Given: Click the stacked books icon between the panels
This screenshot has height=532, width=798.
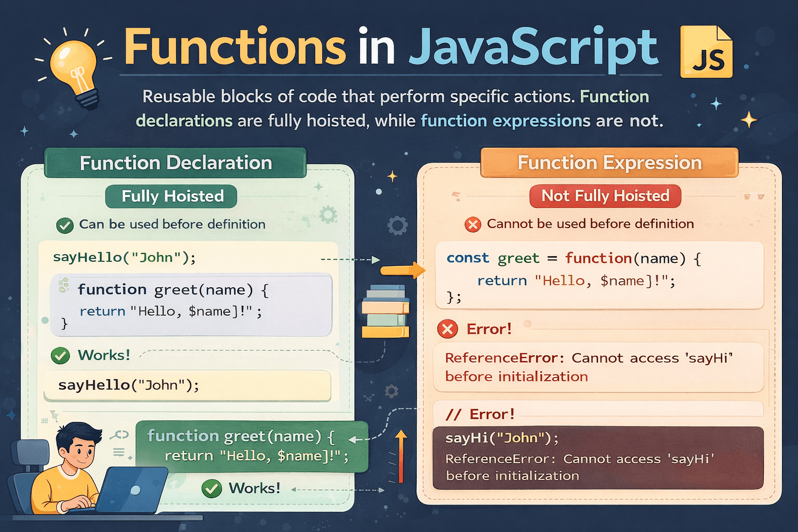Looking at the screenshot, I should pyautogui.click(x=387, y=312).
